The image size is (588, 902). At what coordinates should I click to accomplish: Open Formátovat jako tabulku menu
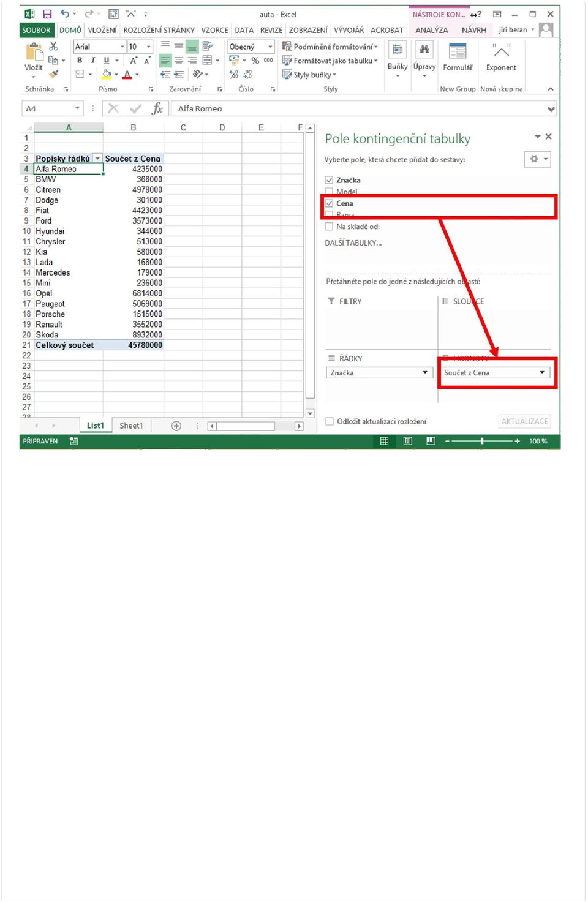pos(330,61)
